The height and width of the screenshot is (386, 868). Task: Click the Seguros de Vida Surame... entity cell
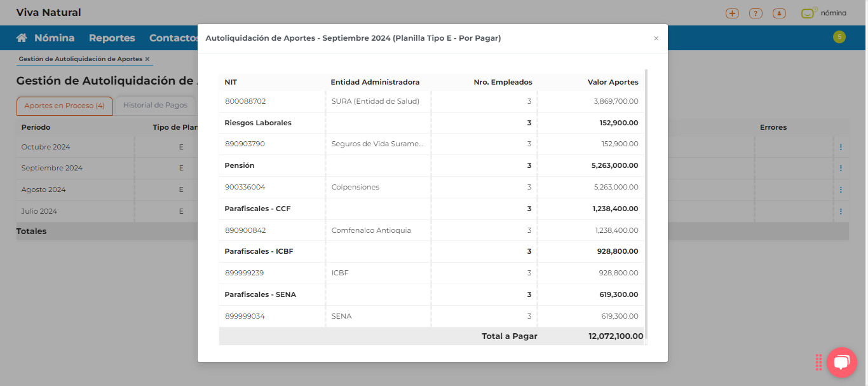377,144
